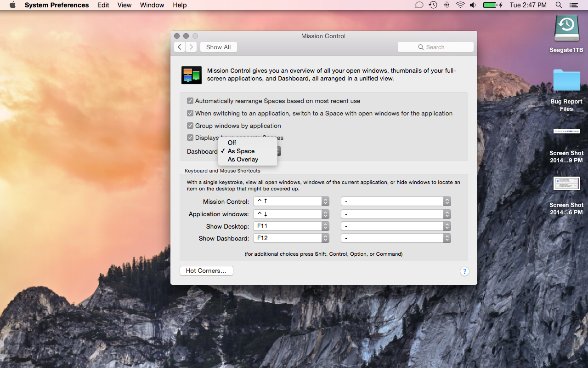
Task: Choose As Overlay in the Dashboard popup
Action: 248,159
